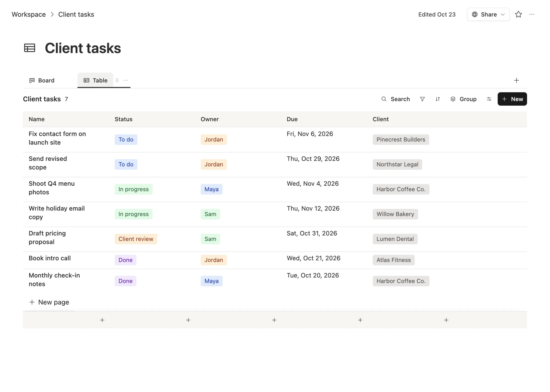
Task: Click the plus under the Name column
Action: click(x=102, y=320)
